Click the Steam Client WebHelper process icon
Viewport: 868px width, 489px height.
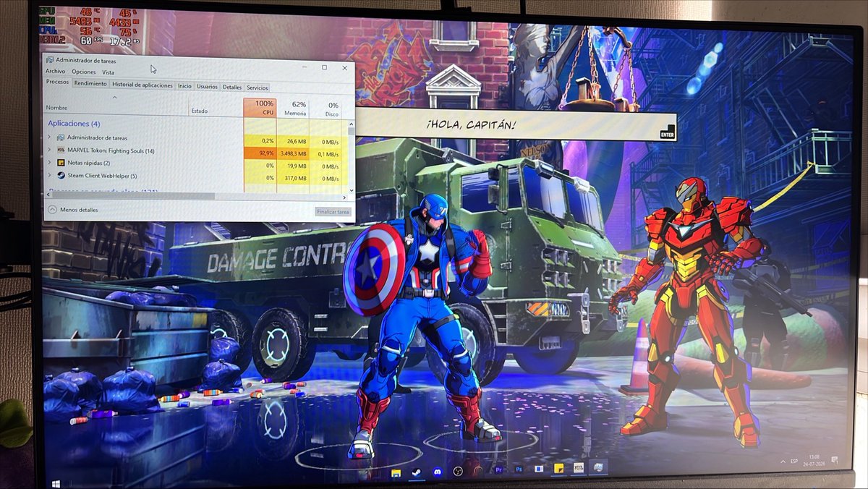[x=60, y=175]
